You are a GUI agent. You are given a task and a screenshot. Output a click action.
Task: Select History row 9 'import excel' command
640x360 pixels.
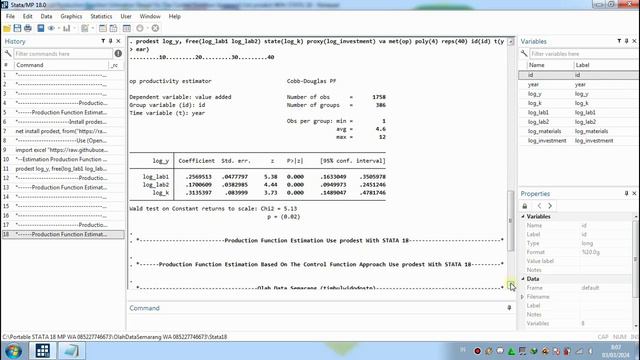click(63, 150)
